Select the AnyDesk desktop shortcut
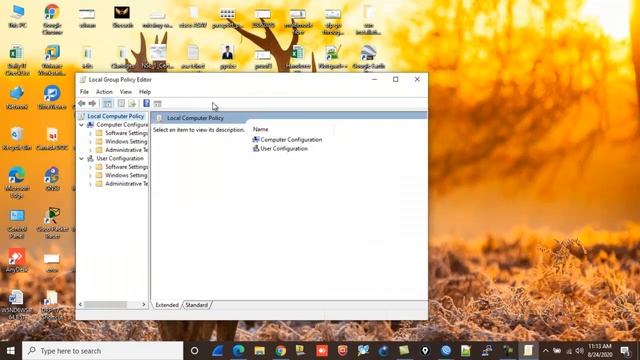Image resolution: width=640 pixels, height=360 pixels. tap(17, 261)
